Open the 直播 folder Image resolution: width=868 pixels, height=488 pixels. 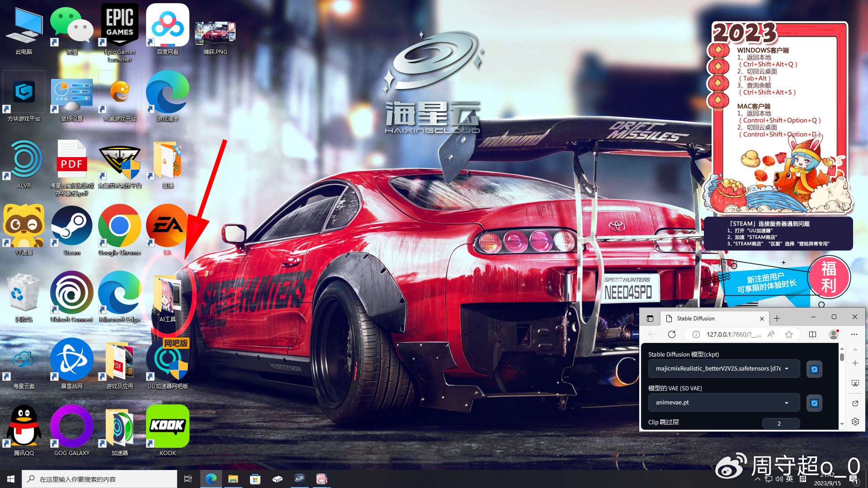click(x=168, y=164)
